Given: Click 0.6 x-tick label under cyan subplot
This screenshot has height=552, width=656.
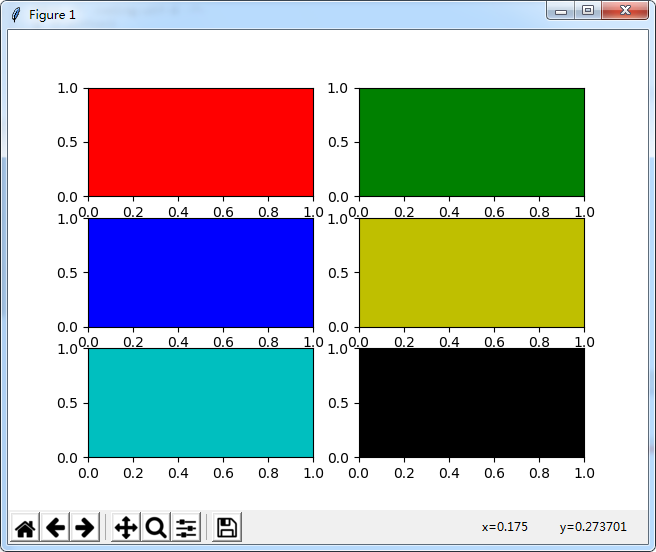Looking at the screenshot, I should tap(223, 473).
